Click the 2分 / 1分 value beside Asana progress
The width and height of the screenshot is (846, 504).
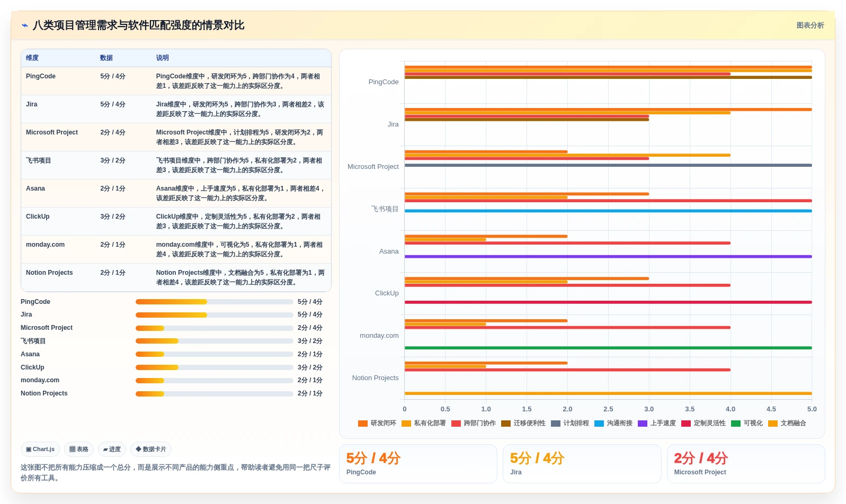point(310,354)
